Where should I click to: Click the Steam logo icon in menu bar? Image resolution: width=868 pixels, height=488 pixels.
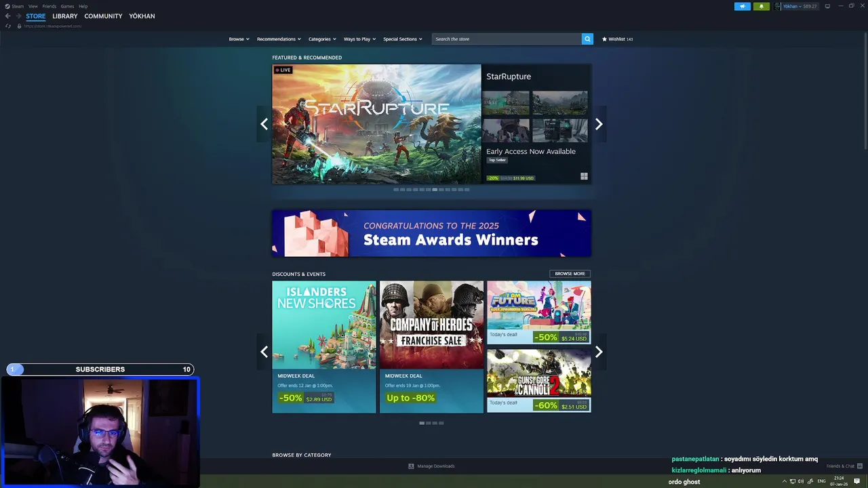click(x=7, y=6)
